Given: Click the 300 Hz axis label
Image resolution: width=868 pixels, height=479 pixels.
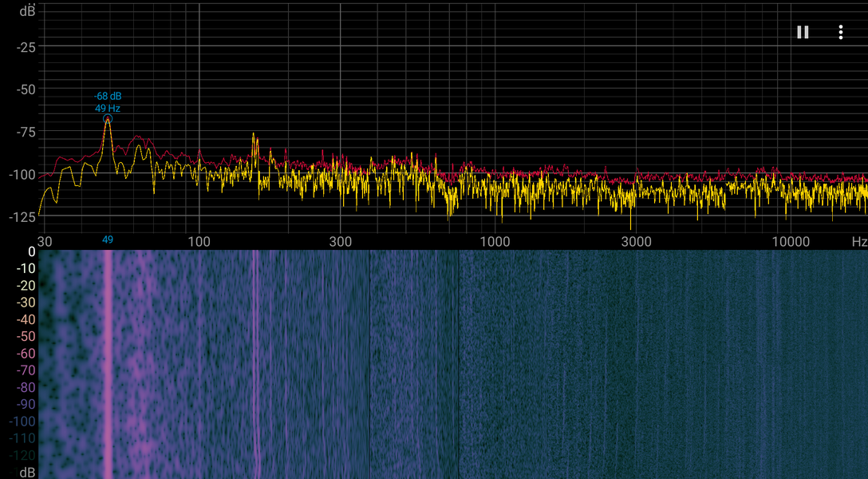Looking at the screenshot, I should (340, 241).
